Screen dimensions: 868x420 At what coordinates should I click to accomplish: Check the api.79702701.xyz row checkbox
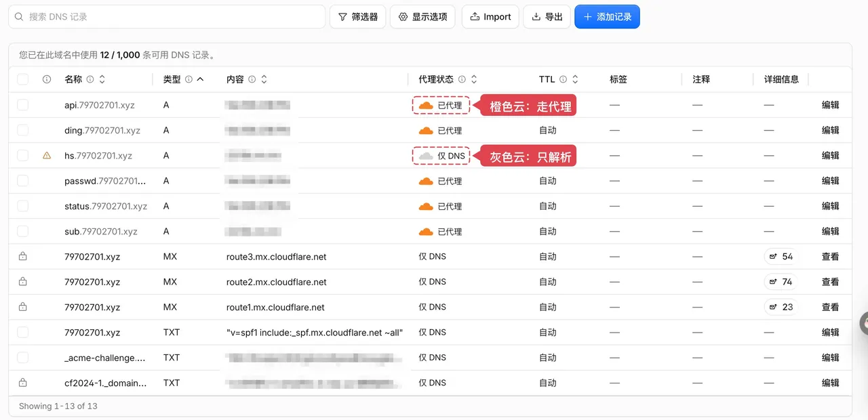coord(23,105)
